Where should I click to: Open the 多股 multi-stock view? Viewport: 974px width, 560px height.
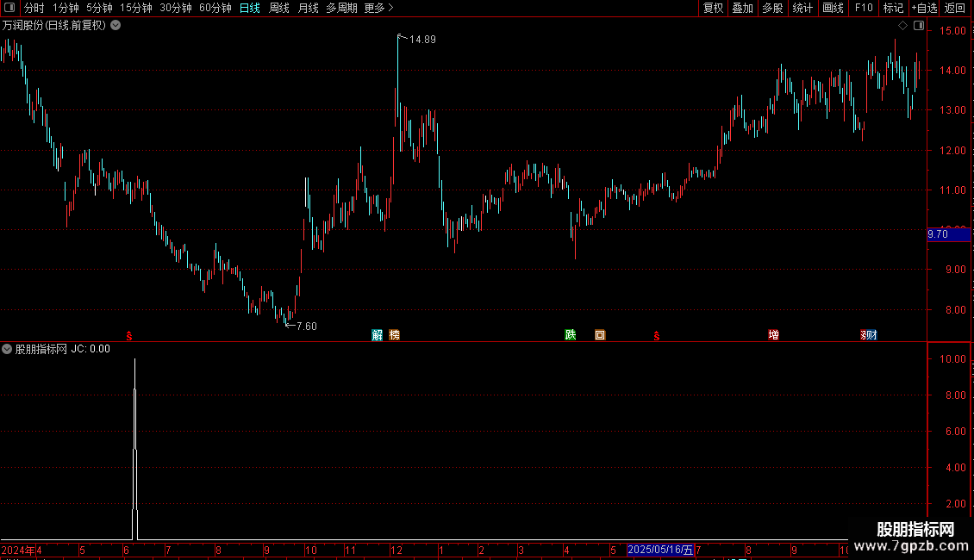pos(773,8)
